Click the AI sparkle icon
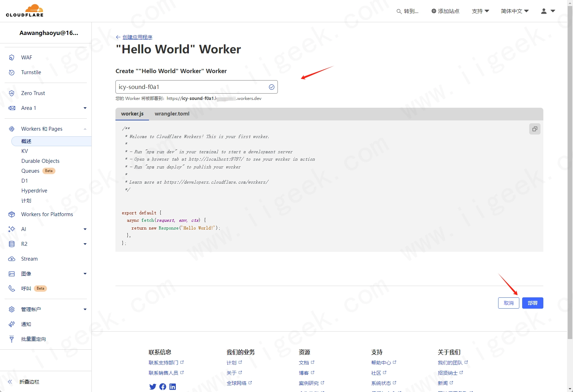Screen dimensions: 573x392 [x=12, y=229]
